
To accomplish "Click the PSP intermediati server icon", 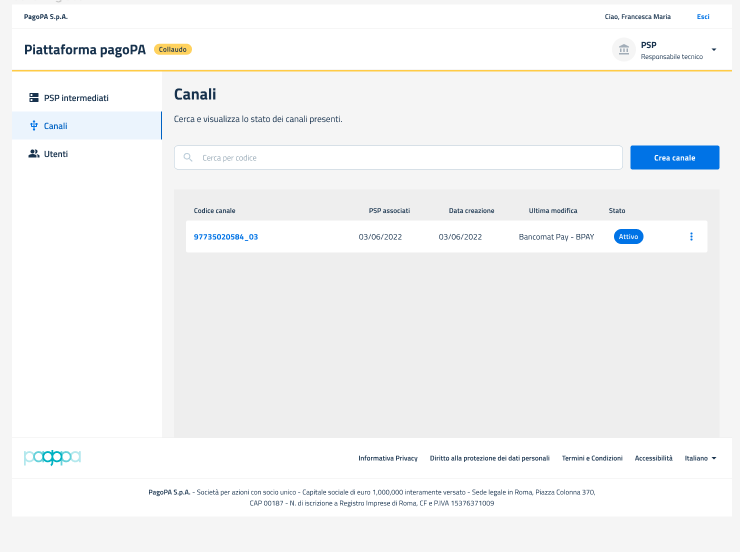I will coord(34,98).
